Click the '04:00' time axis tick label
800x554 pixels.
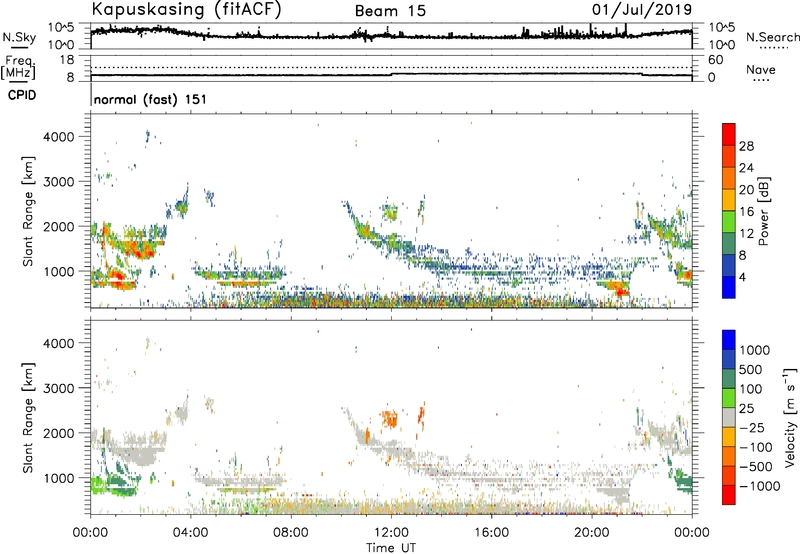tap(191, 533)
